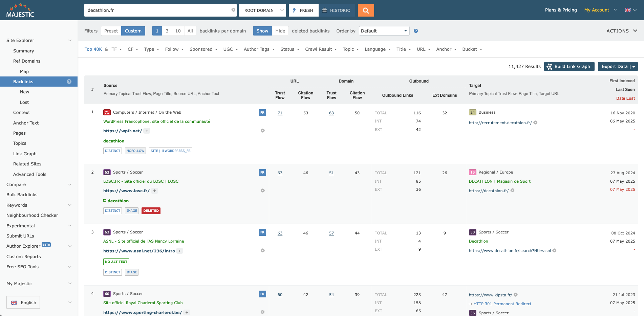Click plus icon beside asnl.net/236/intro URL
The image size is (644, 316).
(x=180, y=251)
